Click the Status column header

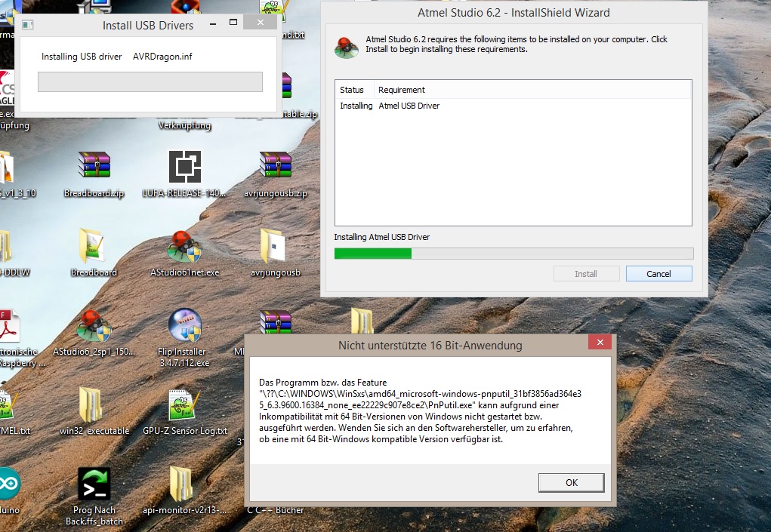[352, 90]
